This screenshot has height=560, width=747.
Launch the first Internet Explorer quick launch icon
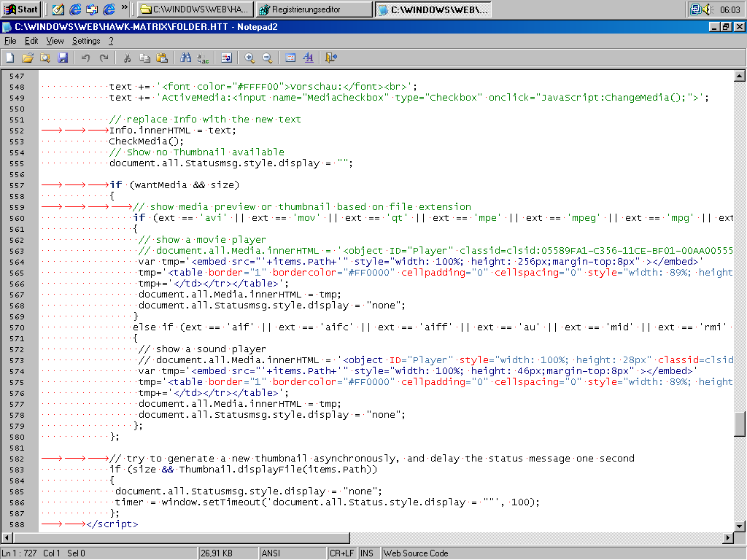pos(75,9)
